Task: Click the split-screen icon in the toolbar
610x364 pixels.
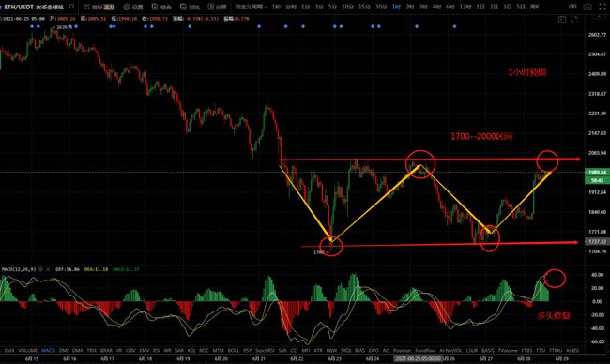Action: (x=210, y=7)
